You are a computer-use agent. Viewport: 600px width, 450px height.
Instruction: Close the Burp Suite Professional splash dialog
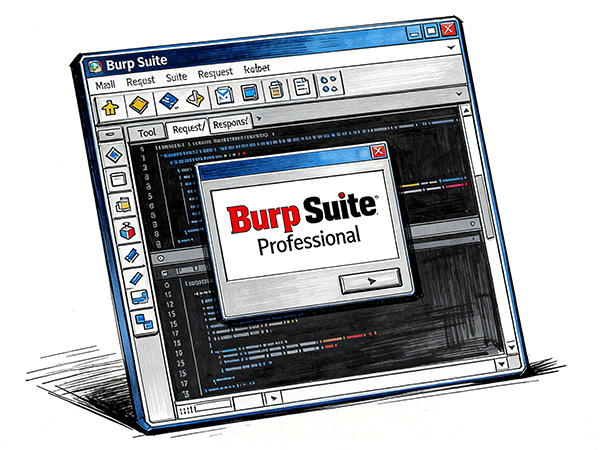(378, 152)
